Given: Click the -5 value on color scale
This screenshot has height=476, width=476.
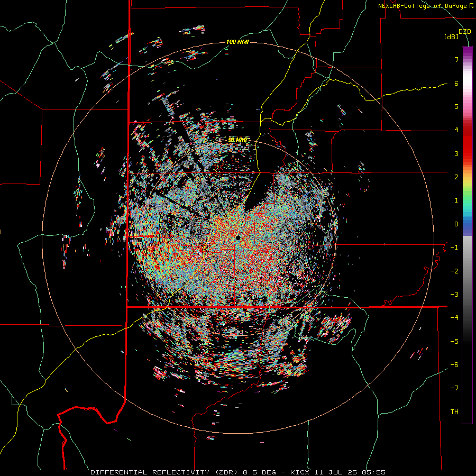Looking at the screenshot, I should pos(454,341).
